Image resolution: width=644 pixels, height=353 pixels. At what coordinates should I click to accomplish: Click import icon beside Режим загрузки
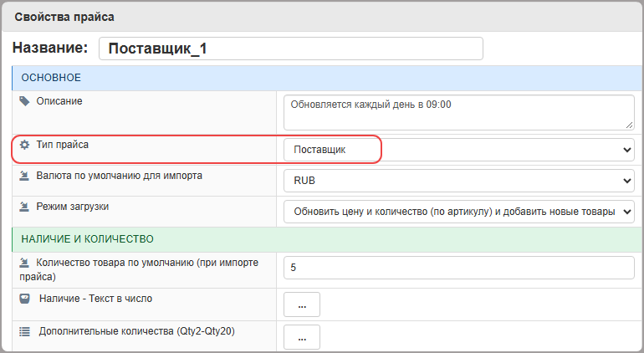(x=24, y=207)
